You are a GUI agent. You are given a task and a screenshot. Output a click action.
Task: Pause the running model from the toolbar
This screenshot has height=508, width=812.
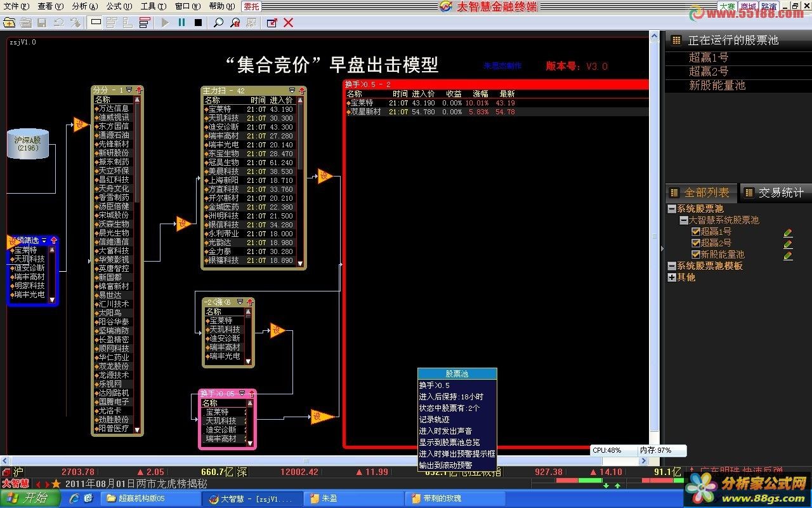181,22
